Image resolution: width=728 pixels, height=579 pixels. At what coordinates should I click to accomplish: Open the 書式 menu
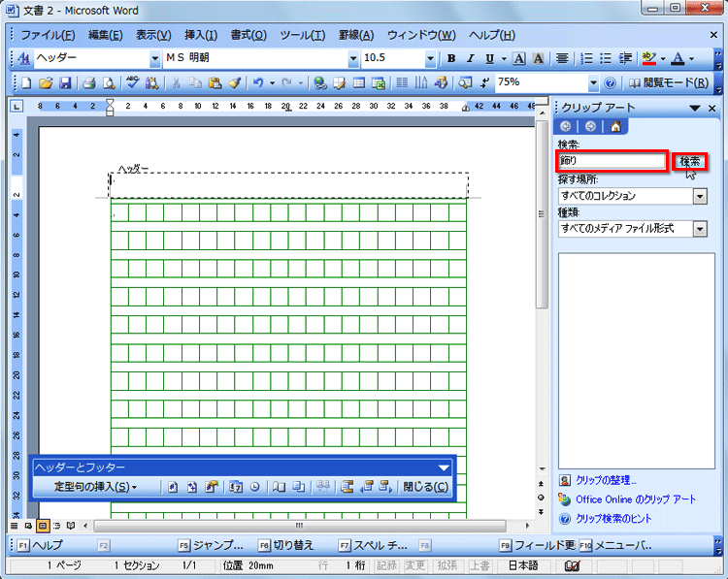click(248, 35)
